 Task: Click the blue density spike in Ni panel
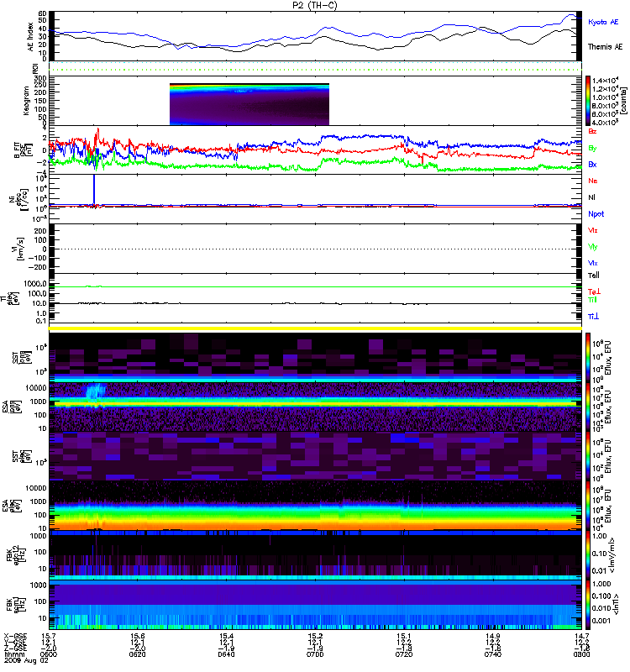(x=94, y=189)
